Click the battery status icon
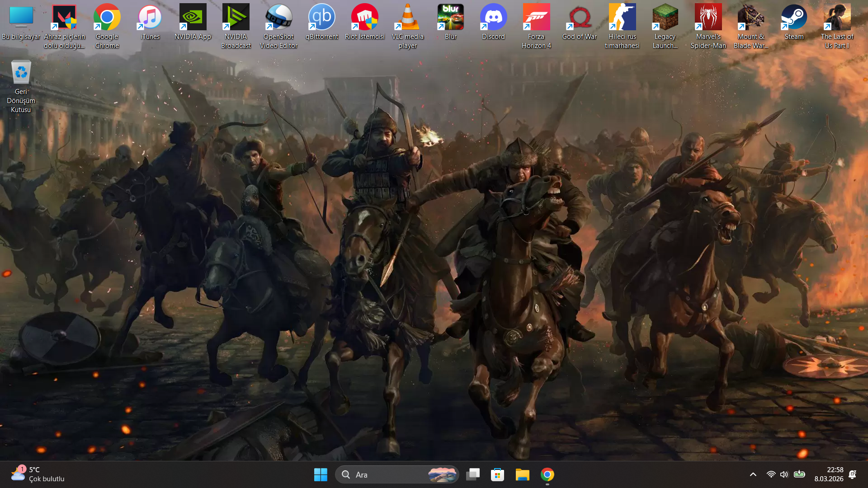The image size is (868, 488). 799,474
